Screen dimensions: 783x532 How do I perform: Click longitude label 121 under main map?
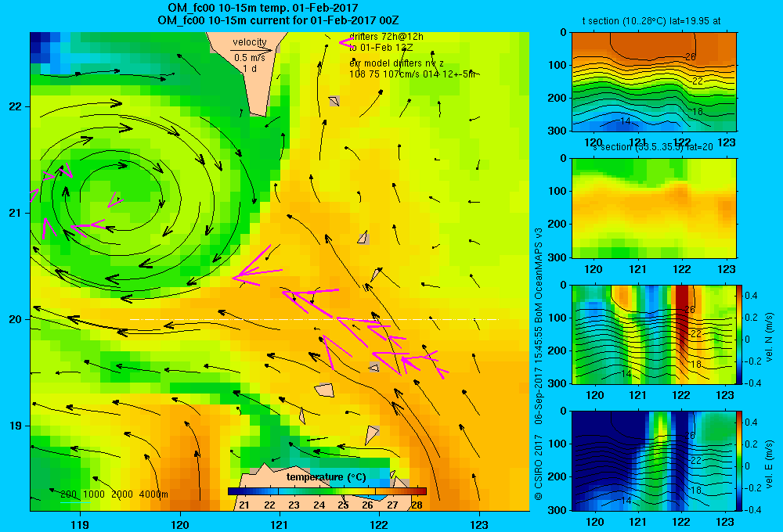280,524
